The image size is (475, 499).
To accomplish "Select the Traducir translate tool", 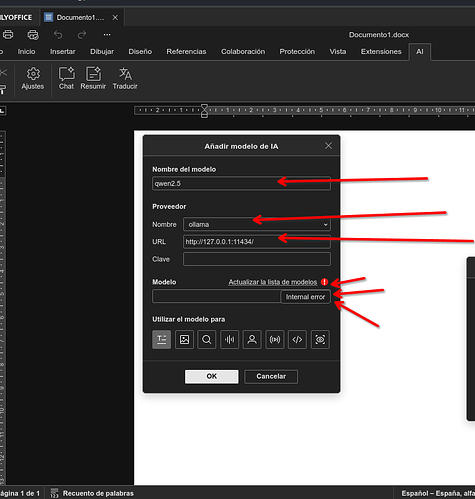I will click(125, 79).
